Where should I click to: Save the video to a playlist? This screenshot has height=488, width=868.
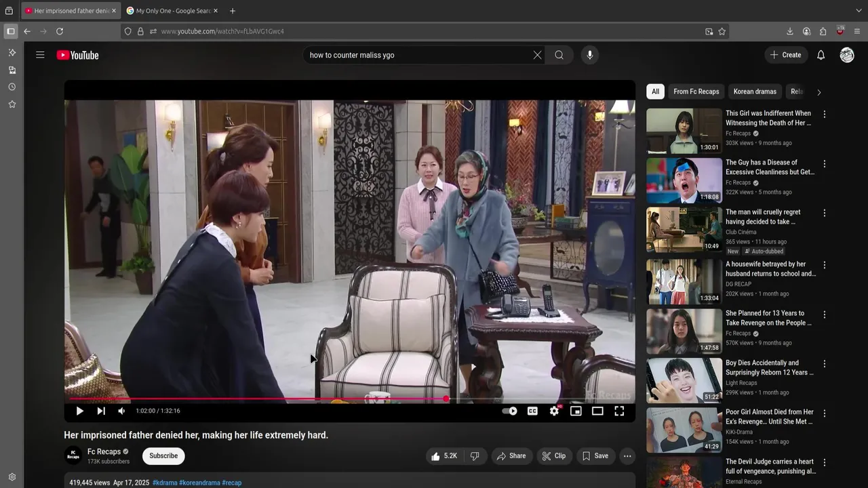click(x=595, y=456)
